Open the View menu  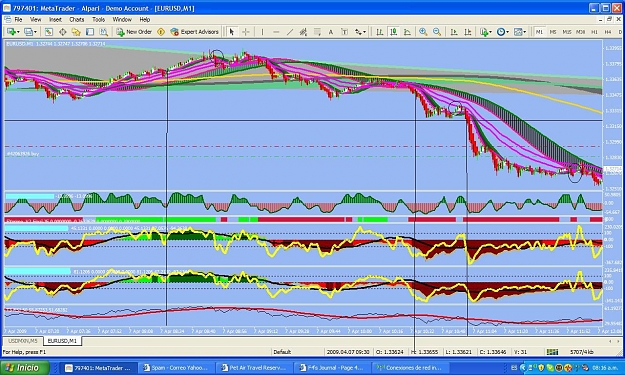(35, 20)
